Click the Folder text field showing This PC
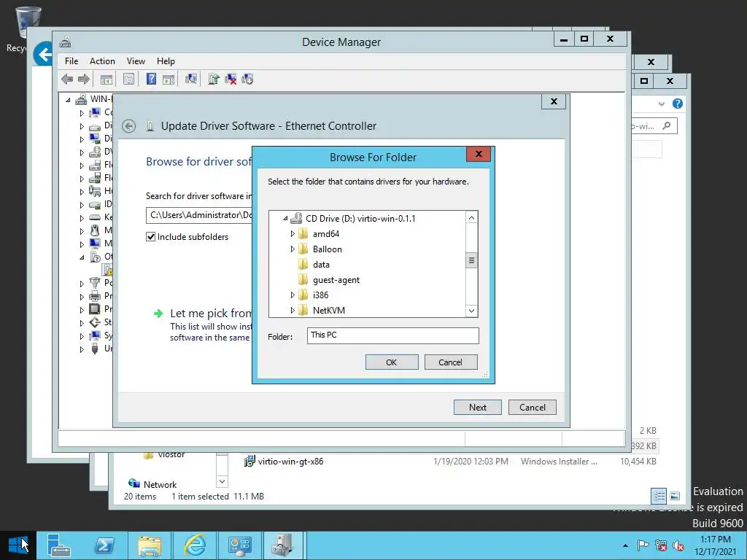Image resolution: width=747 pixels, height=560 pixels. 393,335
